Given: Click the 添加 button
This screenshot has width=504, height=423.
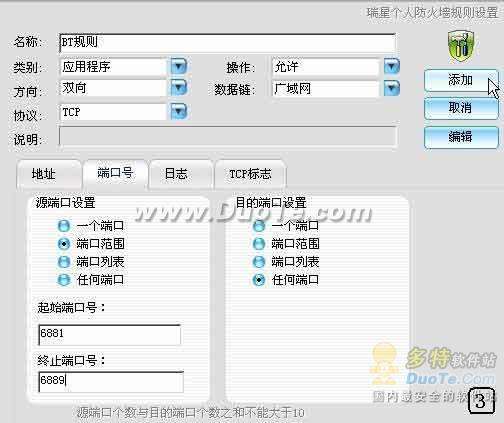Looking at the screenshot, I should click(x=461, y=80).
